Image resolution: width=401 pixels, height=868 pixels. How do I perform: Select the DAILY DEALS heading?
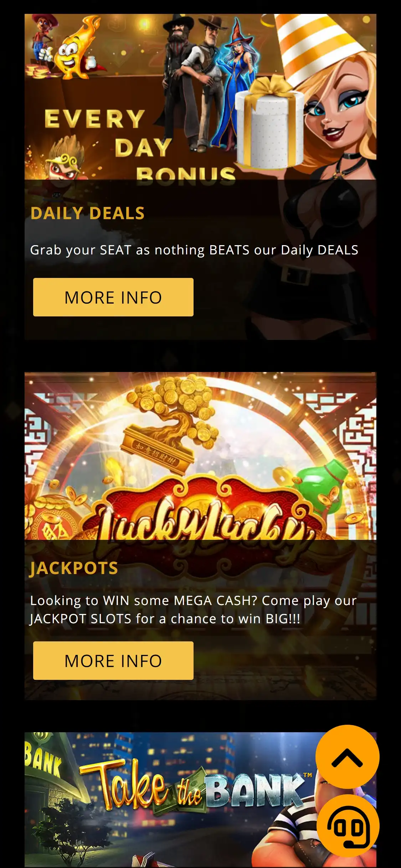tap(87, 213)
